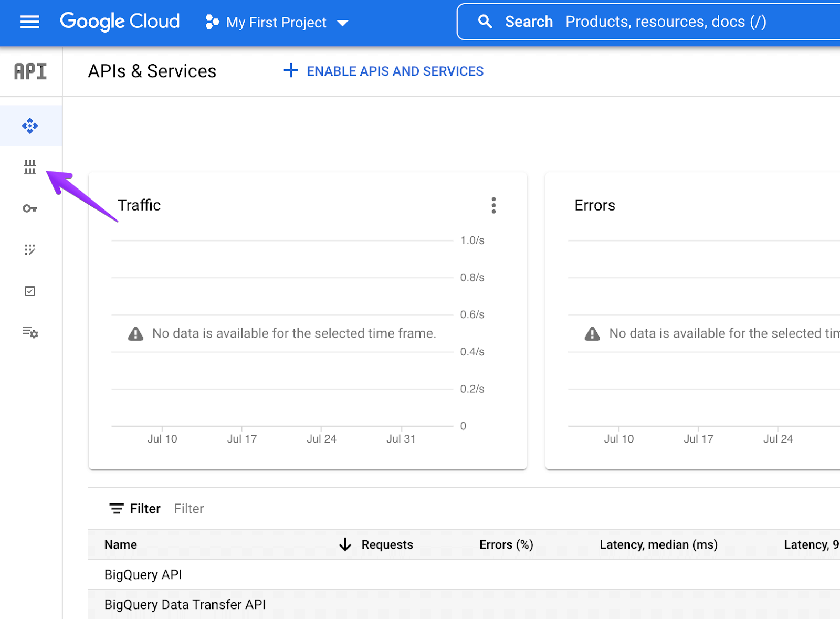Sort table by Latency, median (ms) column
Viewport: 840px width, 619px height.
pos(658,544)
